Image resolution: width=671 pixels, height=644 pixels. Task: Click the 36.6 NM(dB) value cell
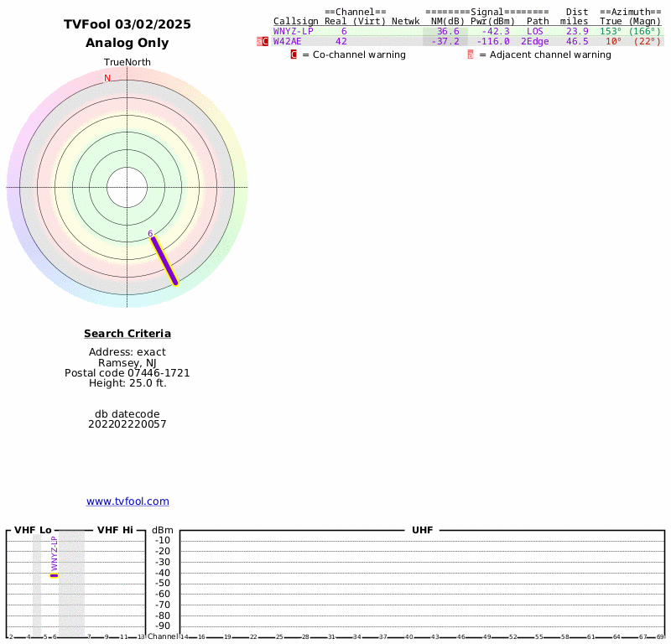[x=448, y=31]
